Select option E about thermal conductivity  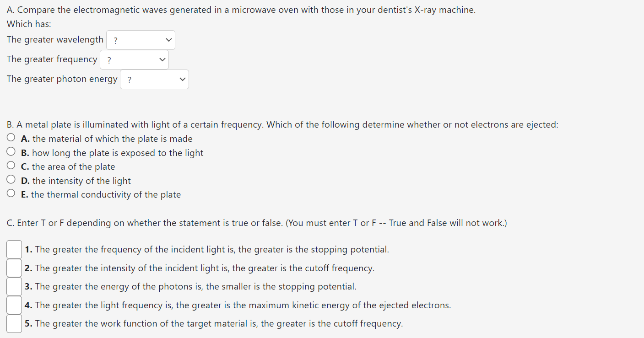(x=11, y=193)
